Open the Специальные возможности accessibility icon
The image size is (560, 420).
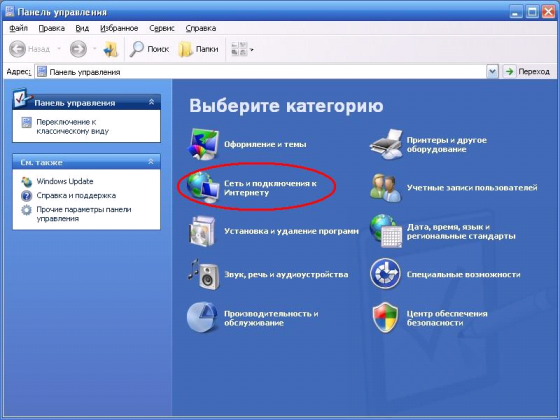tap(385, 274)
